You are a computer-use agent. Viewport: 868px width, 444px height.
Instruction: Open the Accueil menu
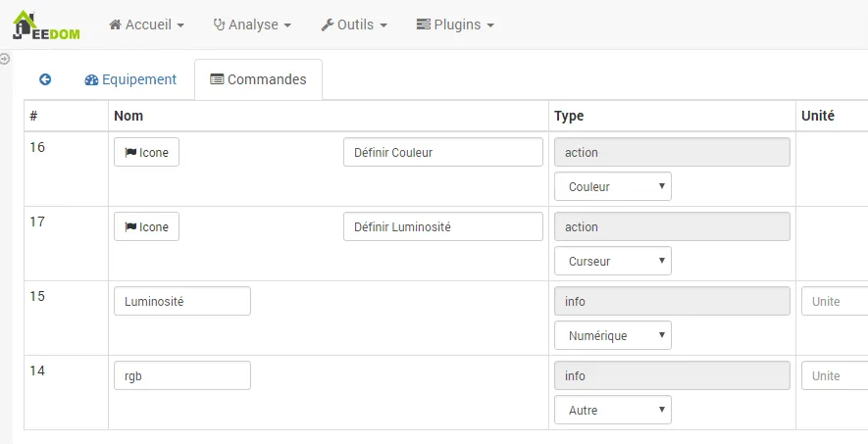pyautogui.click(x=147, y=25)
